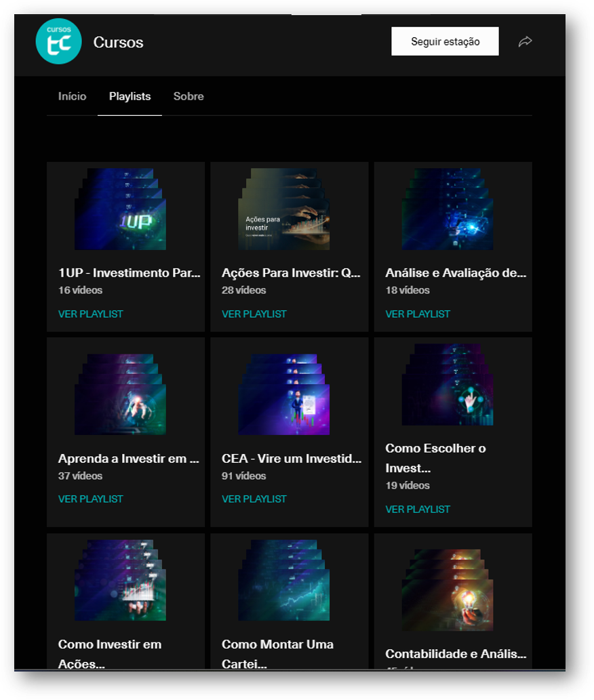Open the Aprenda a Investir playlist thumbnail
This screenshot has height=700, width=594.
pyautogui.click(x=120, y=394)
